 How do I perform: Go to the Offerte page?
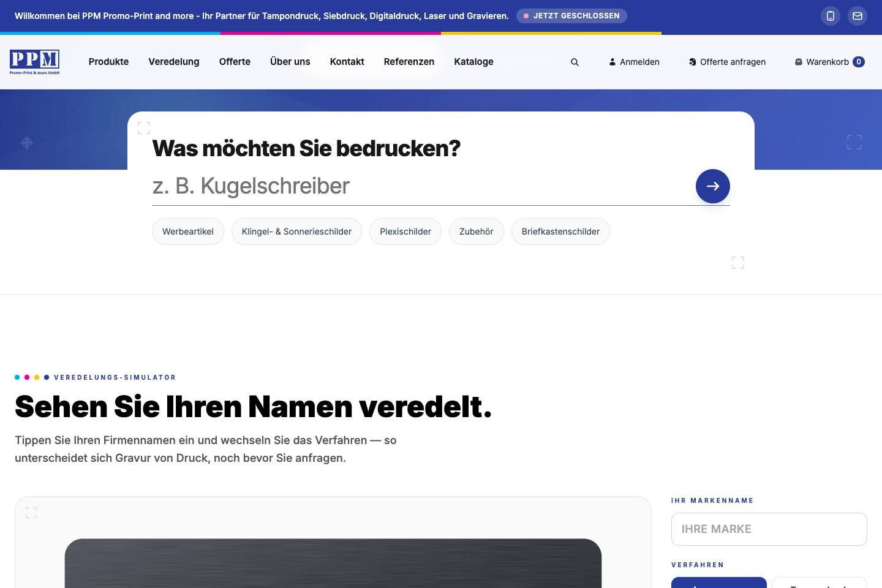pos(235,62)
